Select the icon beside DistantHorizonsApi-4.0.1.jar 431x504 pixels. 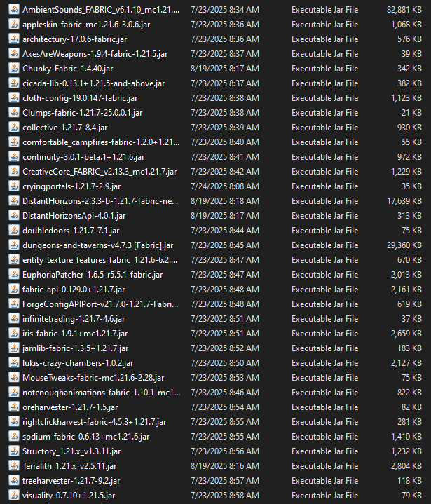(14, 216)
